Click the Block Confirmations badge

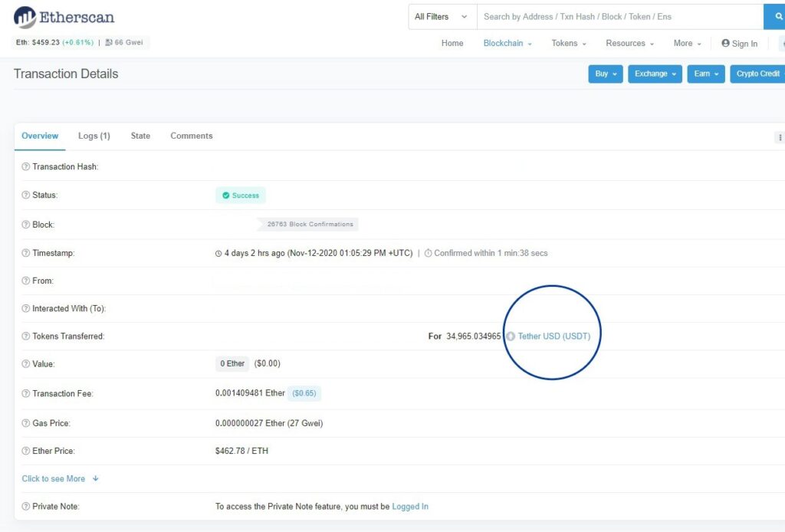pos(307,224)
